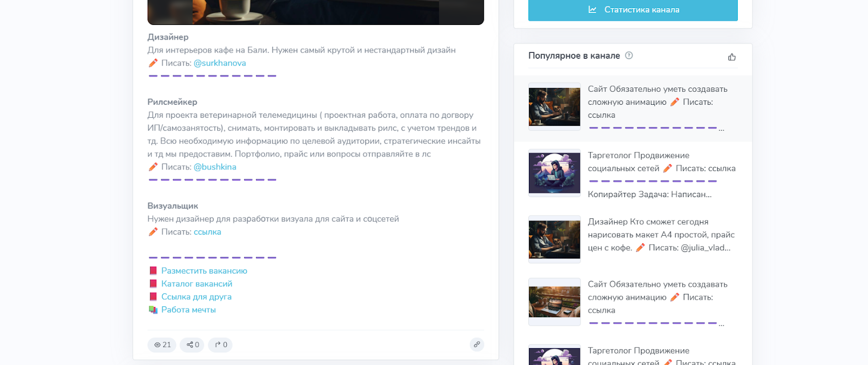Screen dimensions: 868x365
Task: Open Ссылка для друга link
Action: (x=196, y=297)
